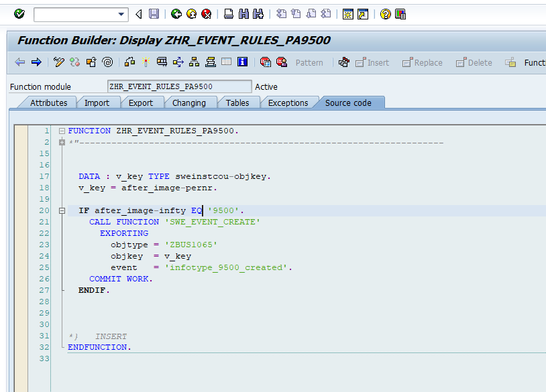Click the syntax Check icon
The width and height of the screenshot is (546, 392).
pyautogui.click(x=130, y=62)
